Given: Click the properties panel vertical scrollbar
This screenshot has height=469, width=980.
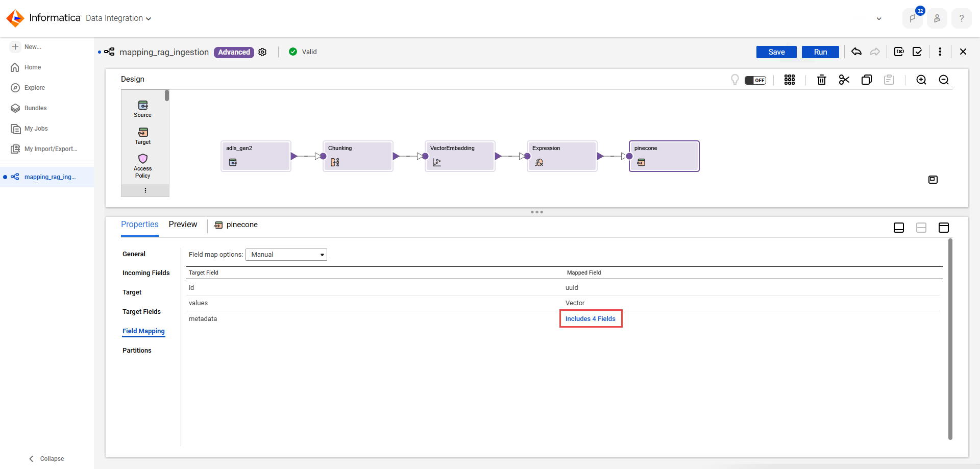Looking at the screenshot, I should [950, 339].
